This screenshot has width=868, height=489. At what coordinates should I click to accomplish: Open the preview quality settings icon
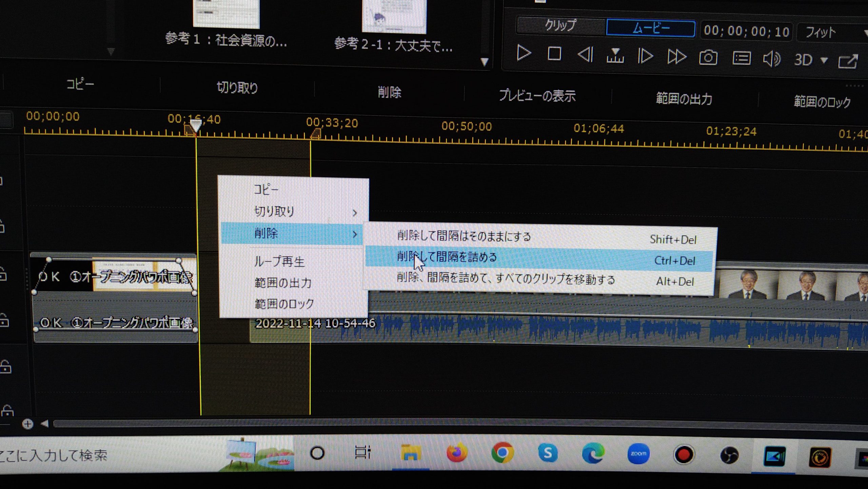point(741,58)
